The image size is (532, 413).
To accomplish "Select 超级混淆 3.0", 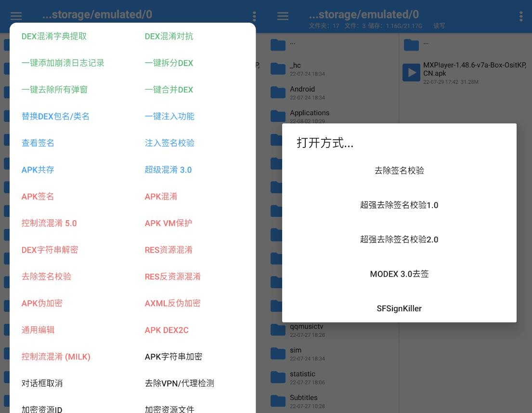I will [169, 170].
